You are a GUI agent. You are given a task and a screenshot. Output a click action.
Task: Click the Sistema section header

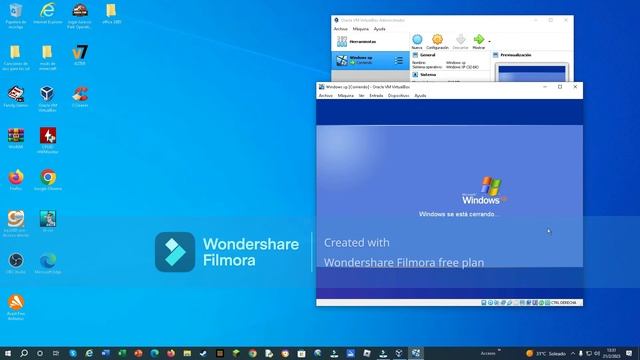(428, 75)
